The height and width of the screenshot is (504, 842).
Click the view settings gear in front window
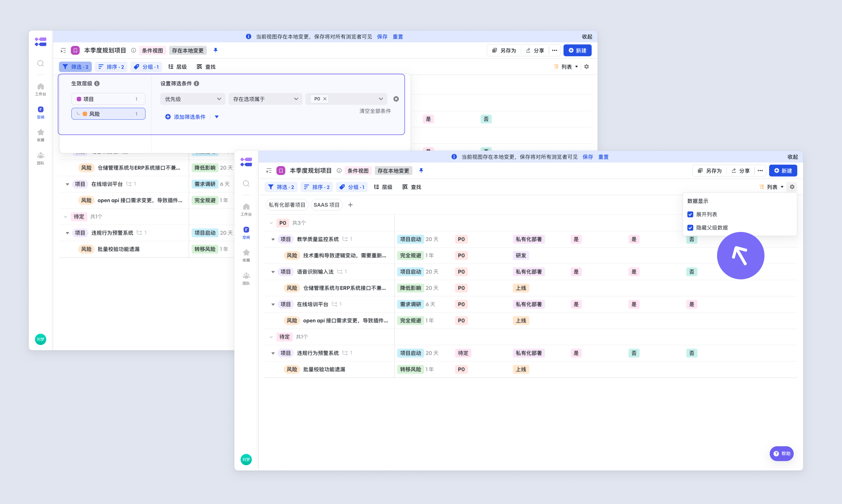coord(792,187)
